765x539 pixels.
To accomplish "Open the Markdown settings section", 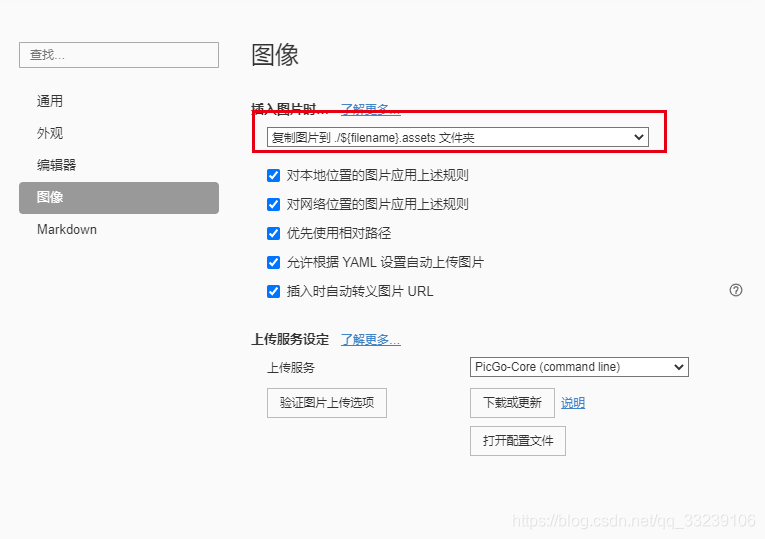I will click(67, 229).
